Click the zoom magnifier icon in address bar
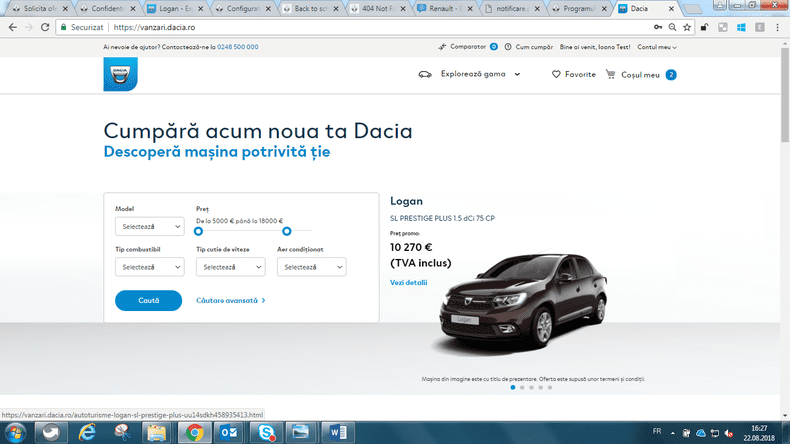790x444 pixels. pyautogui.click(x=672, y=27)
